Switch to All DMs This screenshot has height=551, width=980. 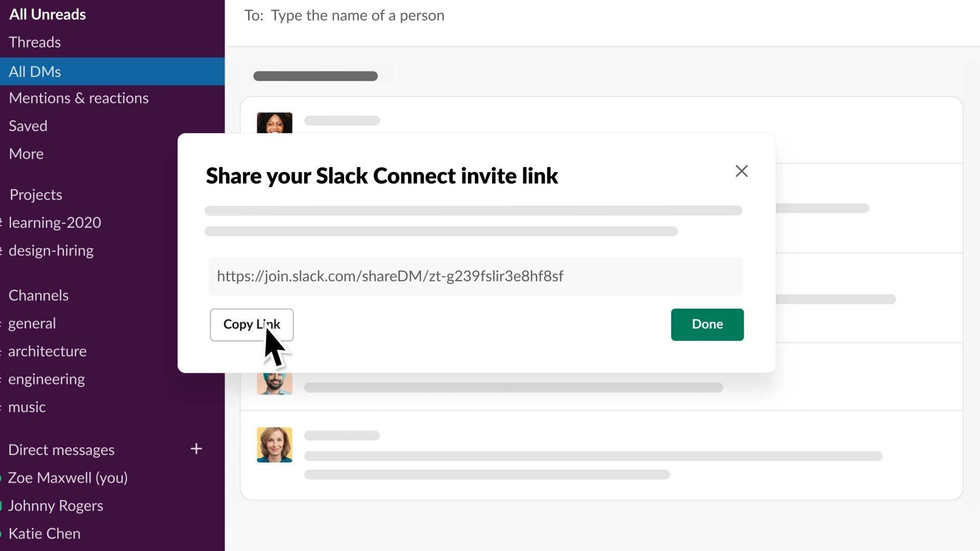click(34, 71)
